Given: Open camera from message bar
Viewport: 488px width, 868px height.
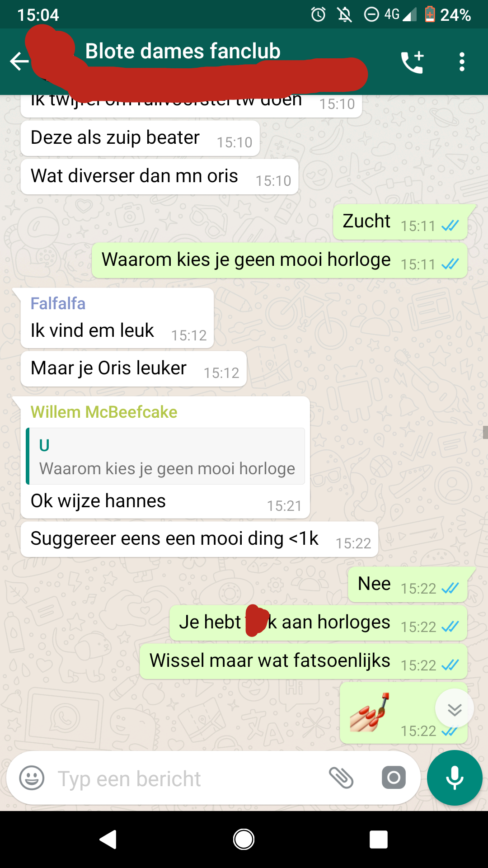Looking at the screenshot, I should pyautogui.click(x=394, y=778).
